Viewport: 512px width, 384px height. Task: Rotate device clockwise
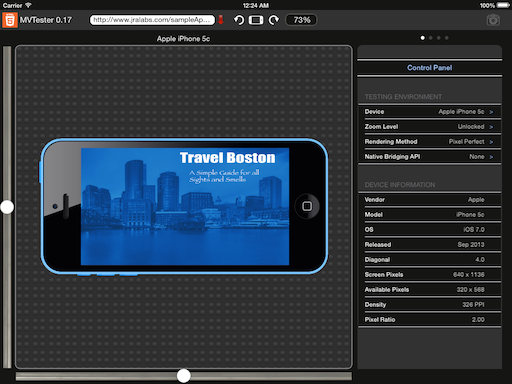point(274,20)
